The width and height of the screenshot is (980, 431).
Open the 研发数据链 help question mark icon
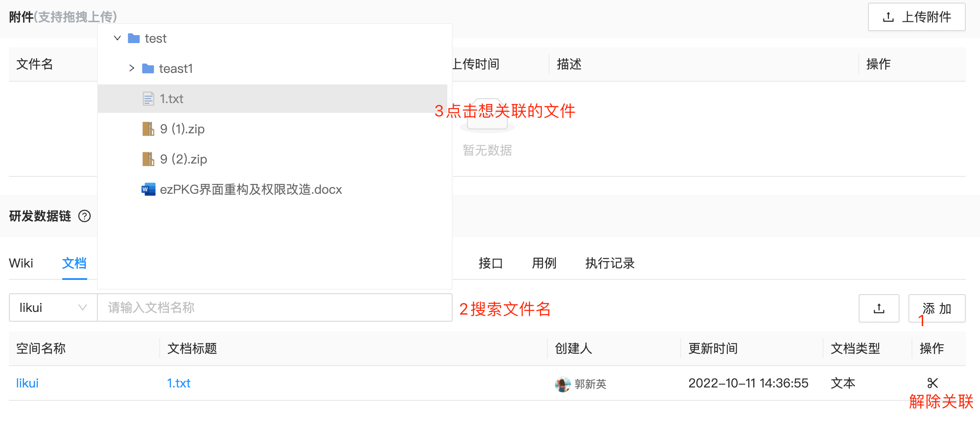pos(84,216)
